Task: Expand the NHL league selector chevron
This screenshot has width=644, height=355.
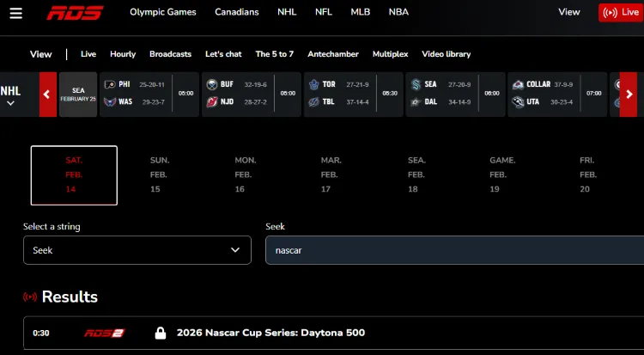Action: pos(11,103)
